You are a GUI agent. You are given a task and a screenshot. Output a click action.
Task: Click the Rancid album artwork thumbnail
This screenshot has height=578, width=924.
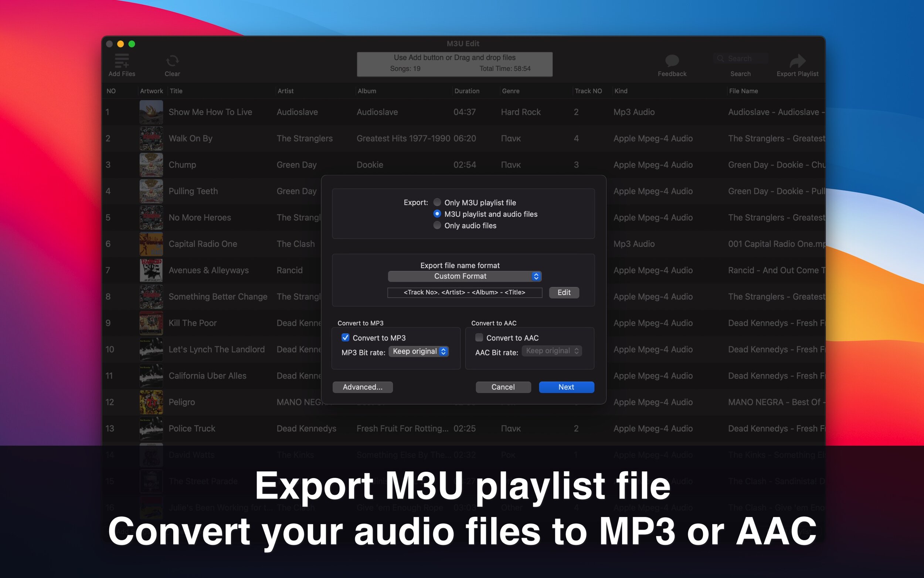click(x=151, y=270)
